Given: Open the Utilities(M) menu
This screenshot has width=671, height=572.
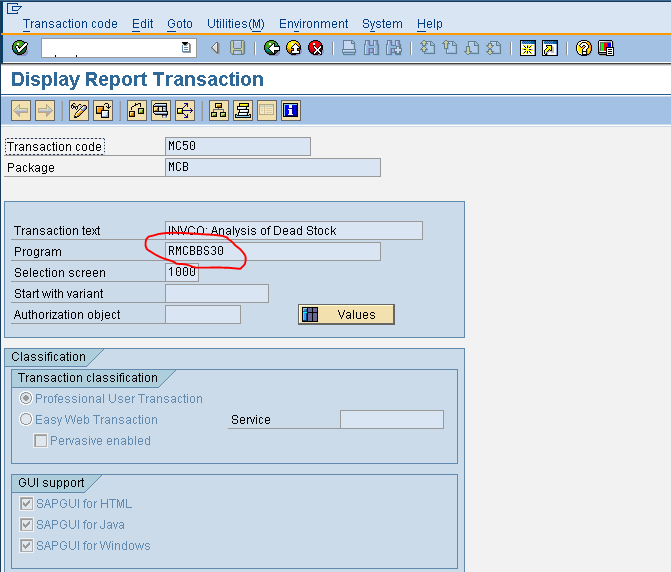Looking at the screenshot, I should click(236, 24).
